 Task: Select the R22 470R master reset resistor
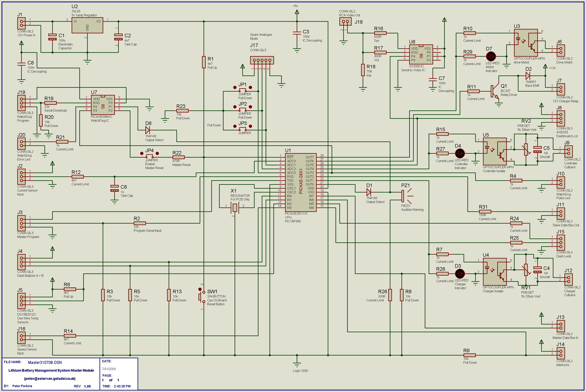179,157
